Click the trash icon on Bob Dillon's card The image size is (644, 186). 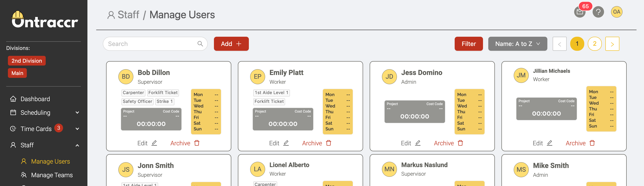197,143
